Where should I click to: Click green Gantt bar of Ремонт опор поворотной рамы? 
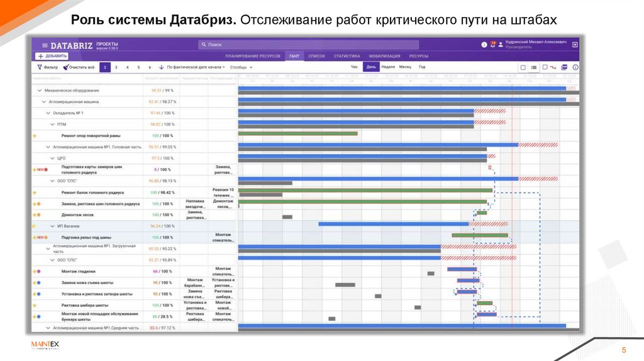297,133
